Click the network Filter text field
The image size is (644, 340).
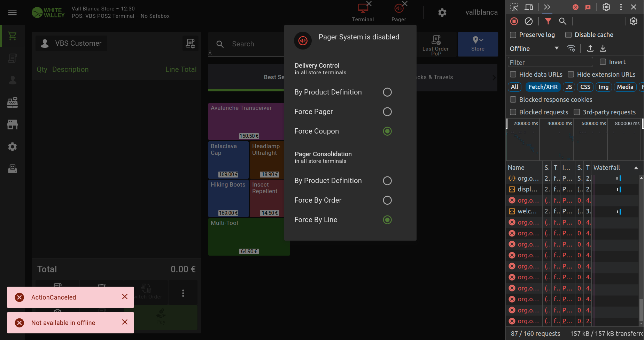click(550, 62)
